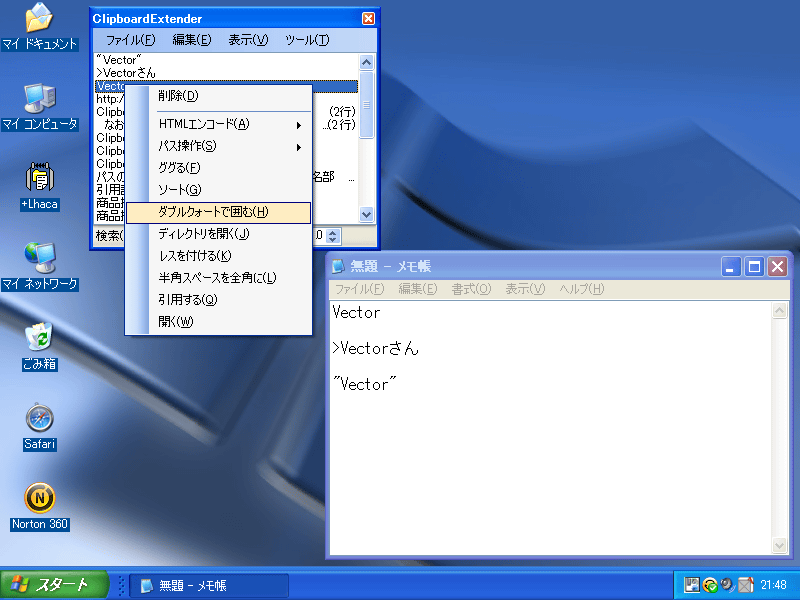
Task: Click the up arrow of ClipboardExtender list scrollbar
Action: point(366,62)
